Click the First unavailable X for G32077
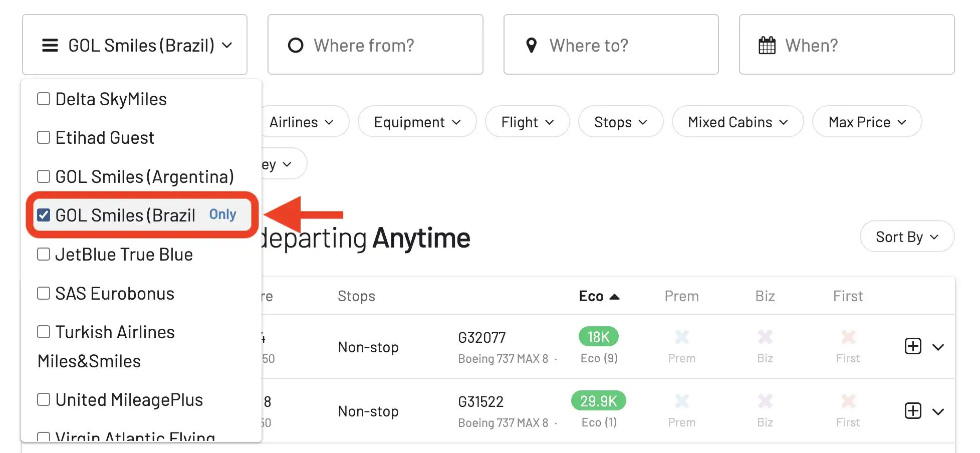This screenshot has height=453, width=980. click(x=848, y=337)
